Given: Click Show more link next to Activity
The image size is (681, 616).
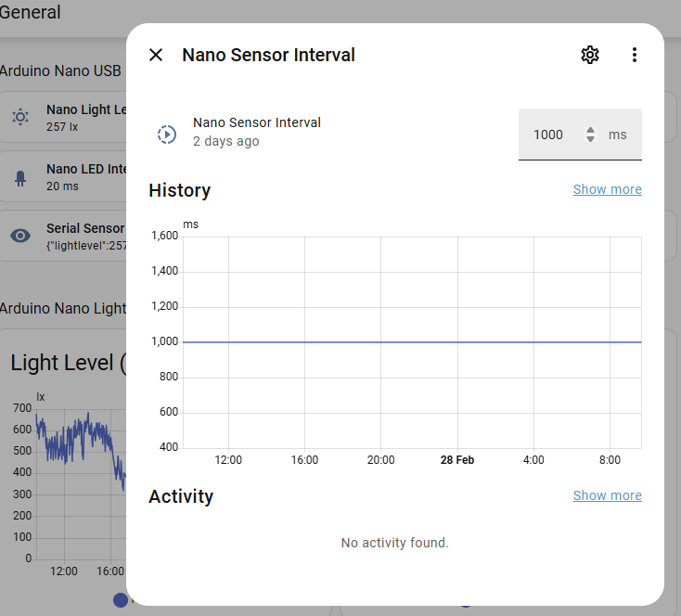Looking at the screenshot, I should tap(607, 495).
